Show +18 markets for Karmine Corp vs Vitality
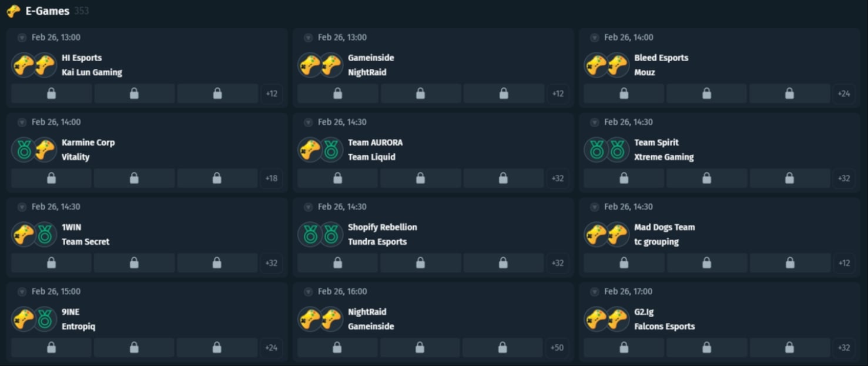This screenshot has height=366, width=868. pyautogui.click(x=272, y=178)
